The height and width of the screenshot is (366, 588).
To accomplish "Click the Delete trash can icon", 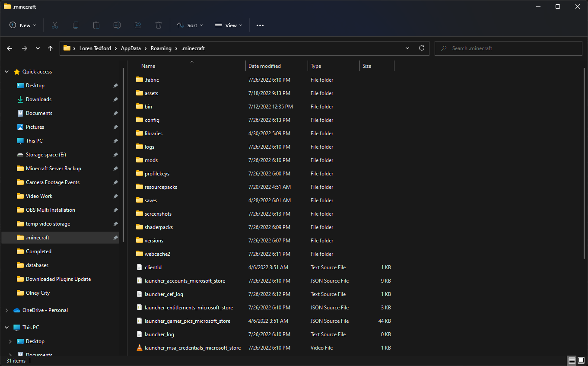I will point(159,25).
